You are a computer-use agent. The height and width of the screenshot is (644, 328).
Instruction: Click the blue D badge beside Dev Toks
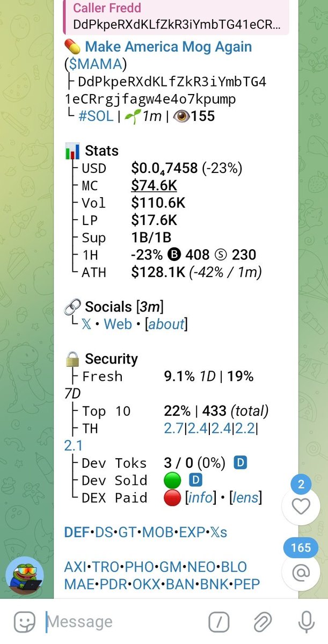pos(240,463)
